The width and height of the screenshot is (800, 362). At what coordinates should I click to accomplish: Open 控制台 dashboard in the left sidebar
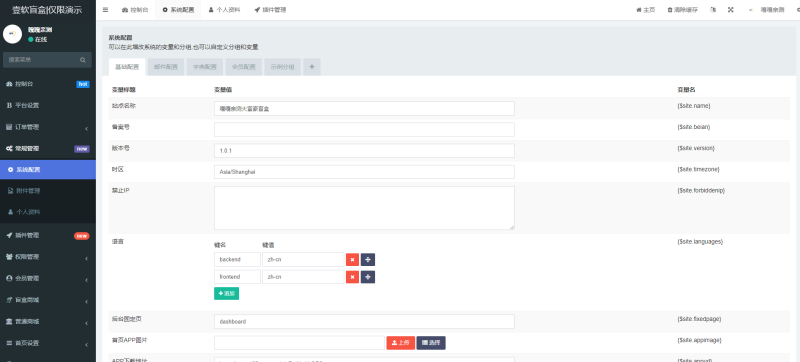tap(48, 84)
